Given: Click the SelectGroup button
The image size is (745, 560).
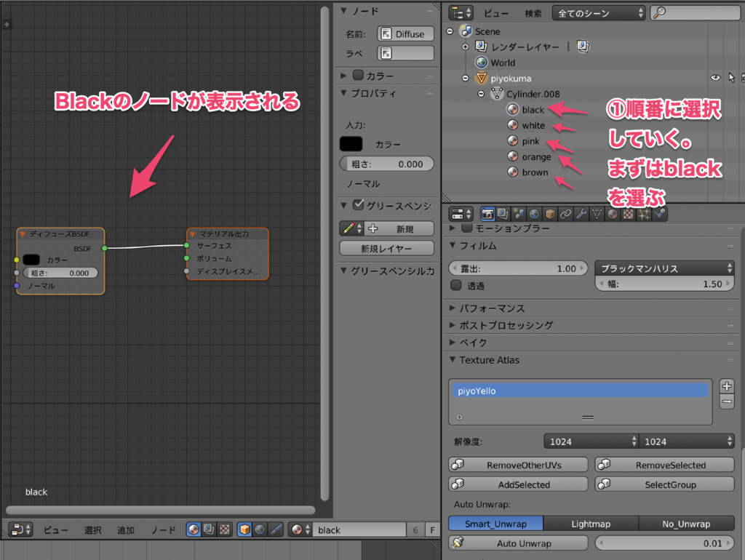Looking at the screenshot, I should click(x=665, y=484).
